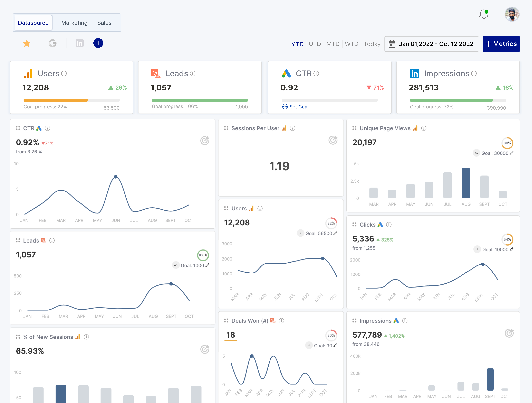Switch to the Marketing tab
The width and height of the screenshot is (532, 403).
point(74,23)
